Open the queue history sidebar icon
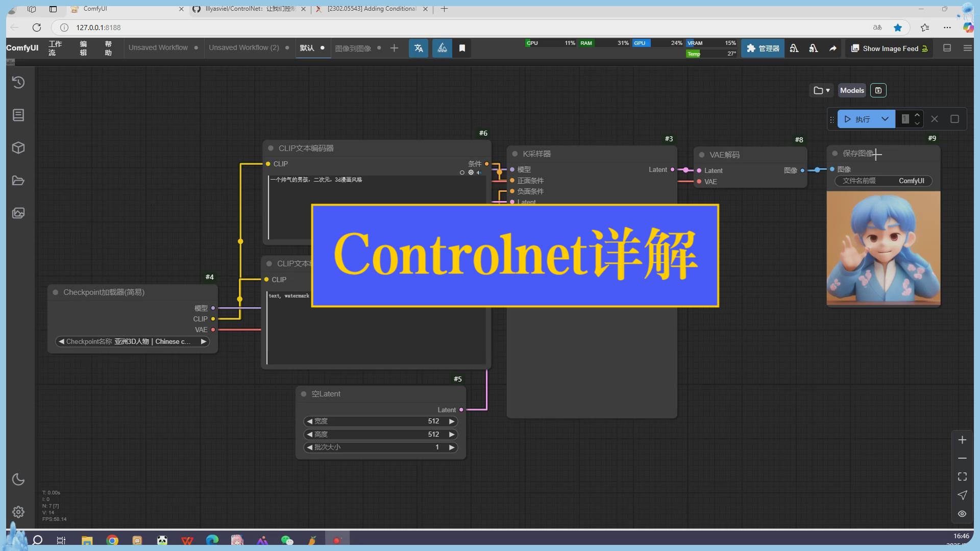The image size is (980, 551). pos(18,82)
